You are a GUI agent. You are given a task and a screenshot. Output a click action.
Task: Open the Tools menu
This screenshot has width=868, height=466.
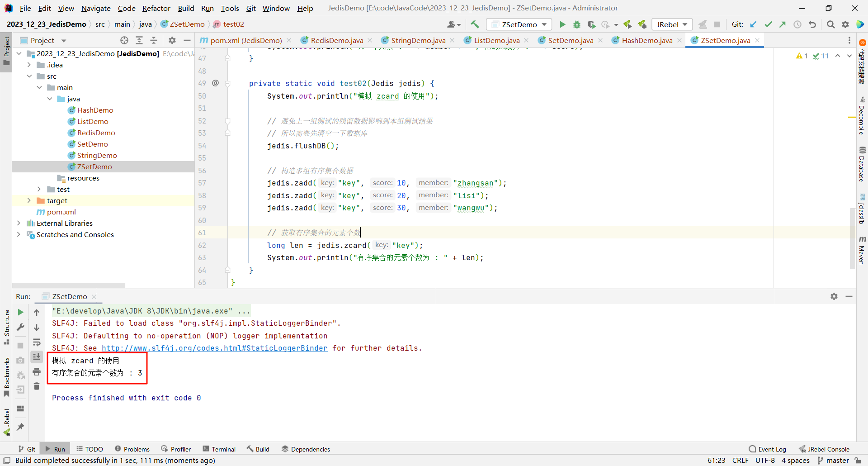point(230,8)
